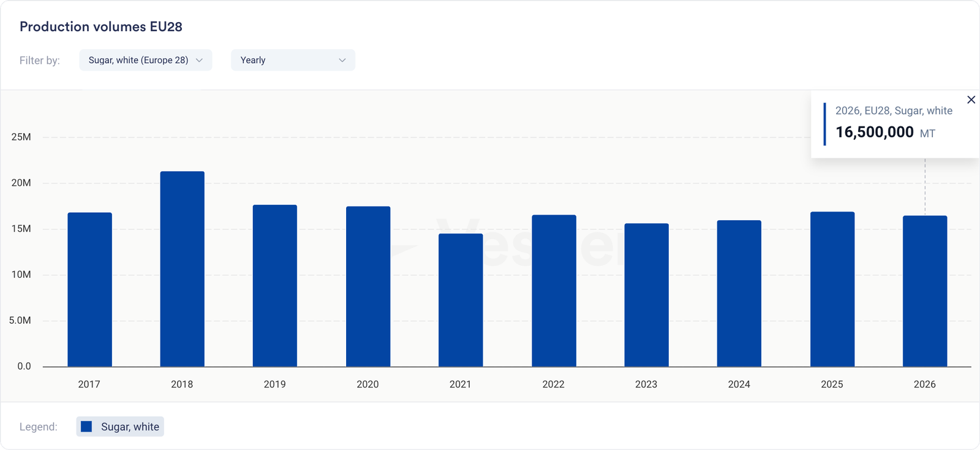This screenshot has width=980, height=450.
Task: Click the Production volumes EU28 title
Action: pyautogui.click(x=101, y=27)
